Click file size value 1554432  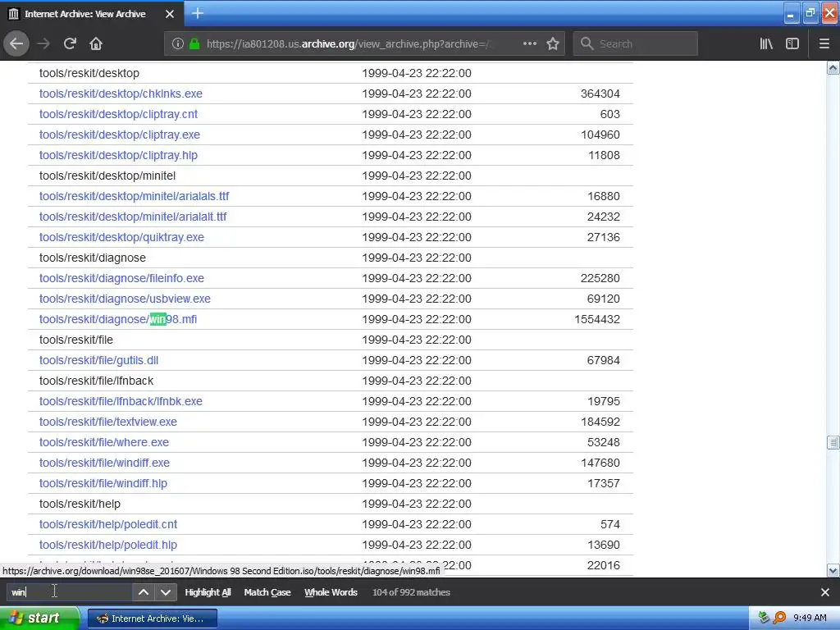click(597, 319)
